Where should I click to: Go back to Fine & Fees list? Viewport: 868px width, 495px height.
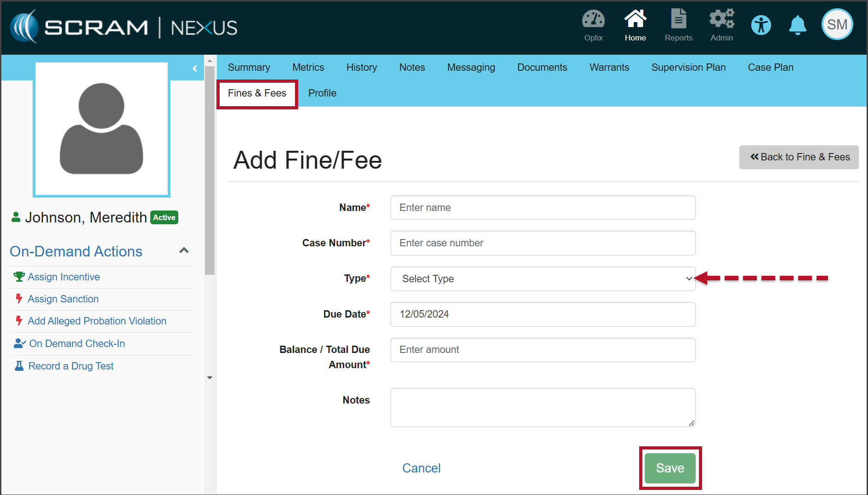pyautogui.click(x=799, y=157)
